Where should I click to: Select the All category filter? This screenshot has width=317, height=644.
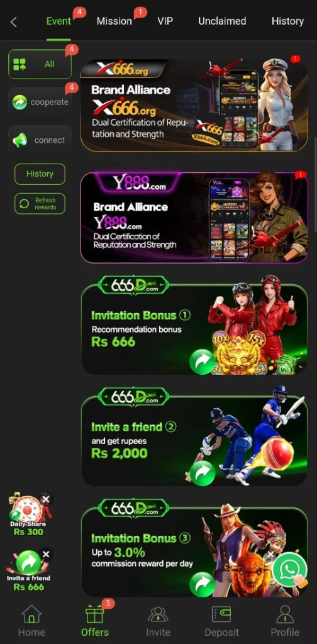pos(40,64)
